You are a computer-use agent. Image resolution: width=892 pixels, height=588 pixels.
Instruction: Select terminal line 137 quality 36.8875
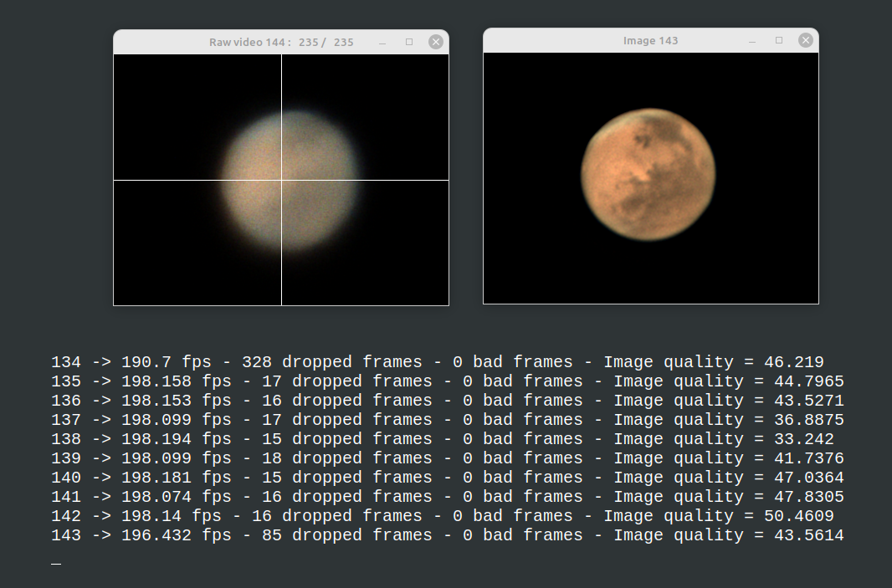(x=448, y=420)
